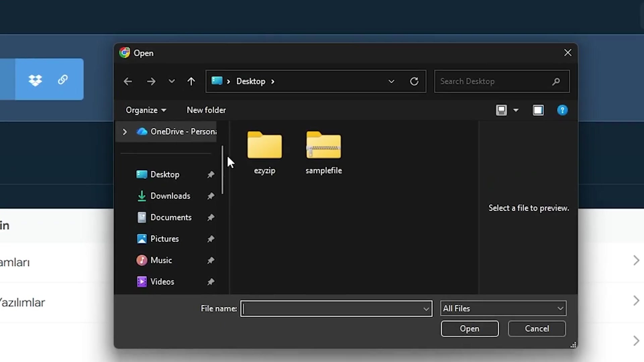The width and height of the screenshot is (644, 362).
Task: Open Downloads in the navigation pane
Action: pyautogui.click(x=163, y=196)
